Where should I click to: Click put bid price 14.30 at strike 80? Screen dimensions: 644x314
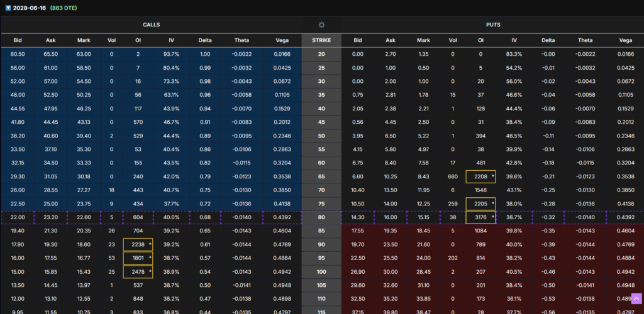[358, 217]
